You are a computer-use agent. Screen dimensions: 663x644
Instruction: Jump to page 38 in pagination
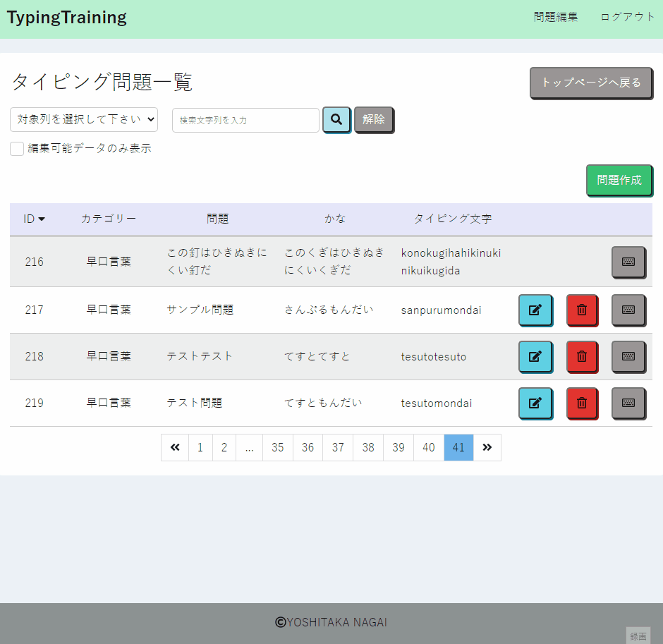368,447
